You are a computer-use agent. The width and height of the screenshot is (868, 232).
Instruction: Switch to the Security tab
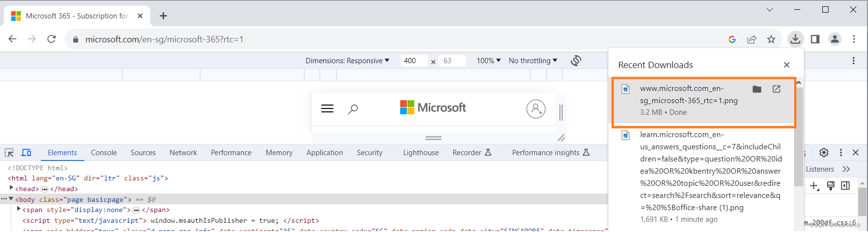pyautogui.click(x=369, y=153)
